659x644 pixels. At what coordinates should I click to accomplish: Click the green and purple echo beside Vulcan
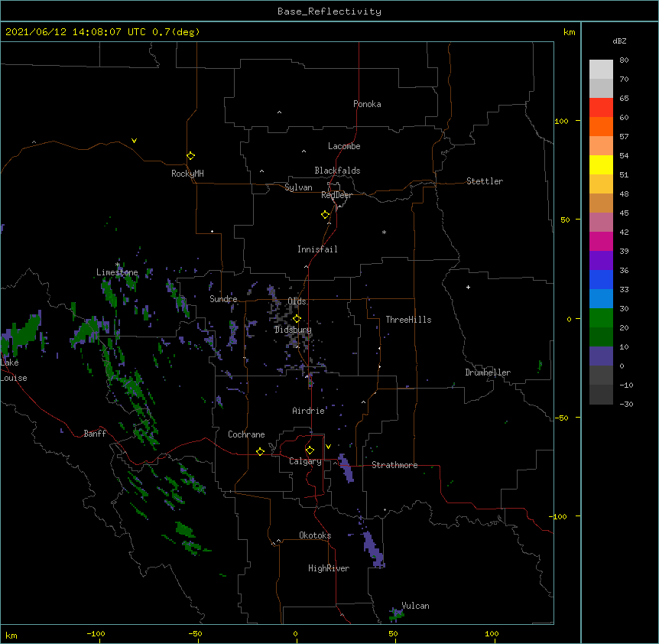point(396,613)
